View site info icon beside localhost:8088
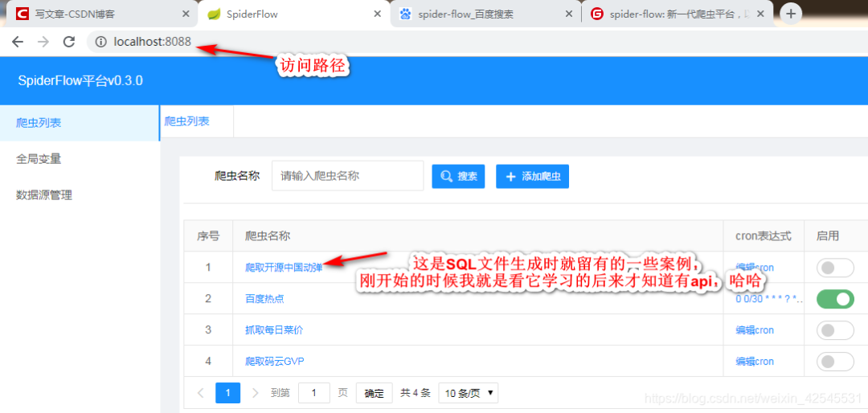Screen dimensions: 868x413 (100, 42)
